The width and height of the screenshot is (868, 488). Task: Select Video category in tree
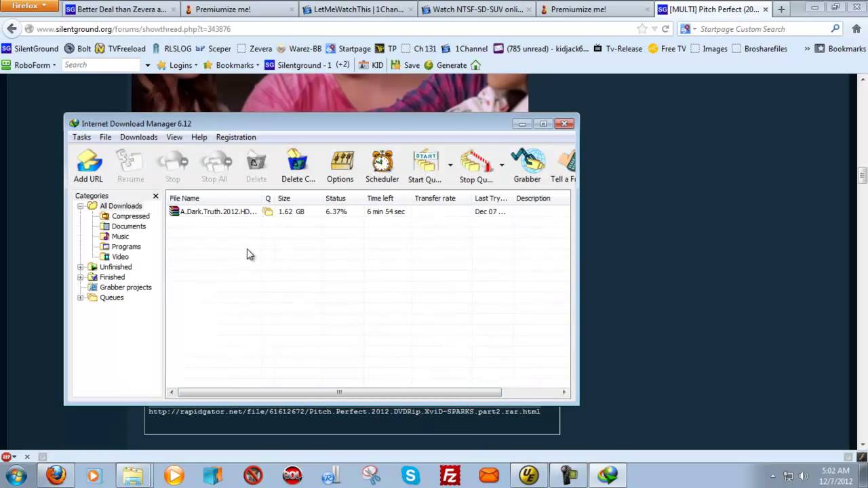120,257
